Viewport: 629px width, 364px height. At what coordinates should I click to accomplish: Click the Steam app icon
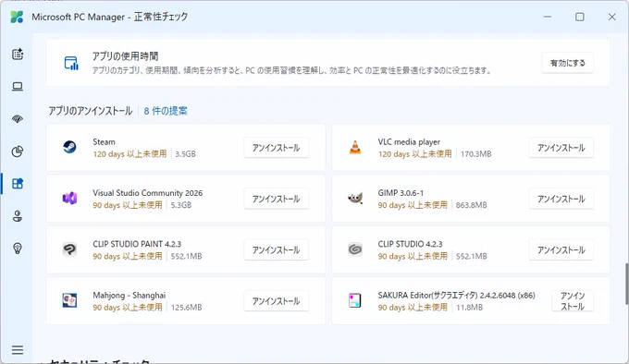tap(69, 147)
